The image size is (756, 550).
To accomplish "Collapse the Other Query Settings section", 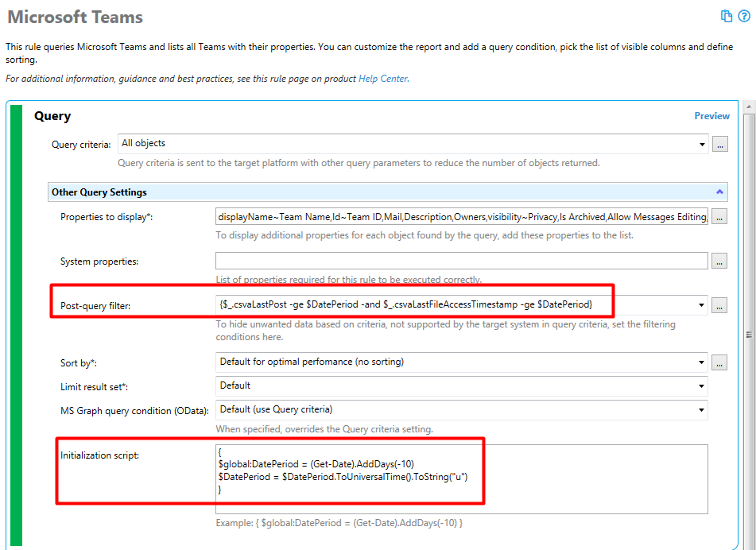I will (719, 192).
